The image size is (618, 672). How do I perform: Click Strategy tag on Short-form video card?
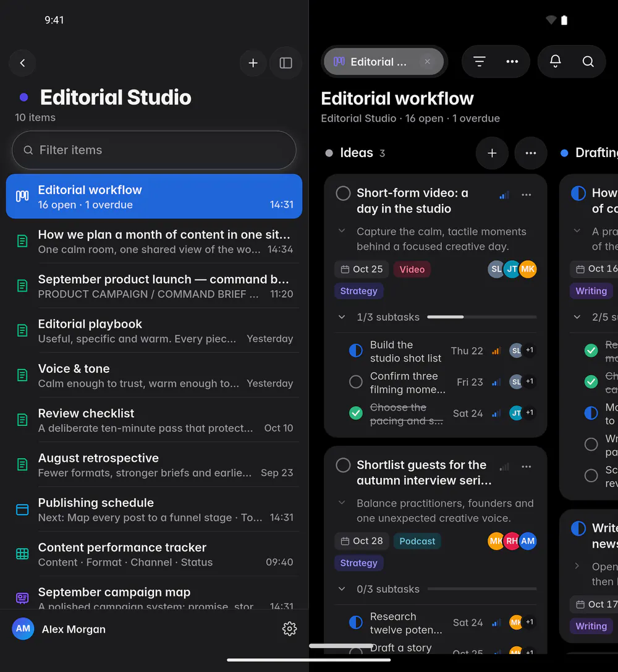tap(359, 291)
